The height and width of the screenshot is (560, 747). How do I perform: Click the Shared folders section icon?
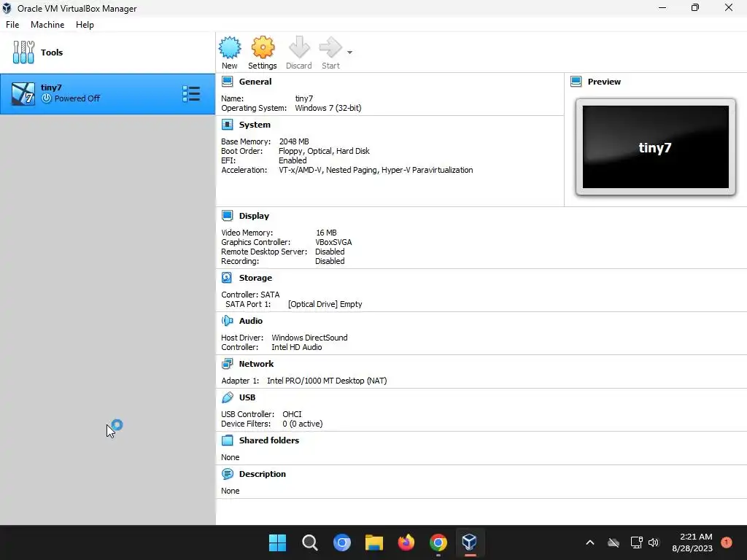pyautogui.click(x=228, y=440)
